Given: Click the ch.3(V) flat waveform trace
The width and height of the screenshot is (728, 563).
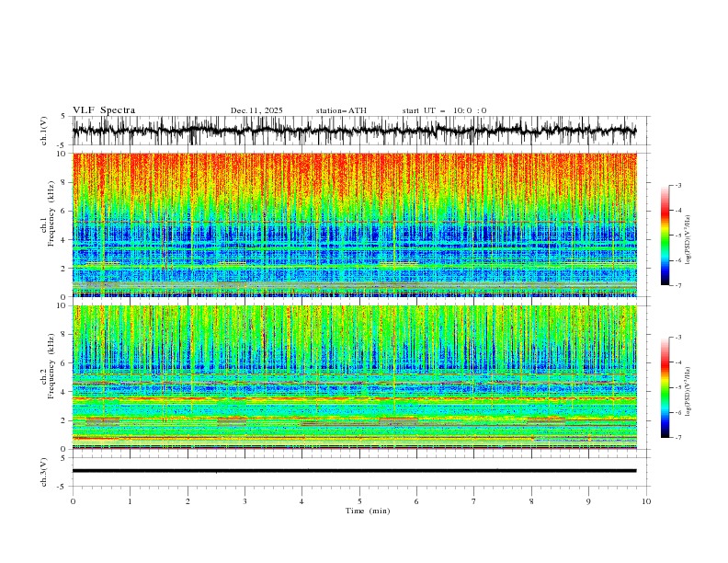Looking at the screenshot, I should pos(354,471).
